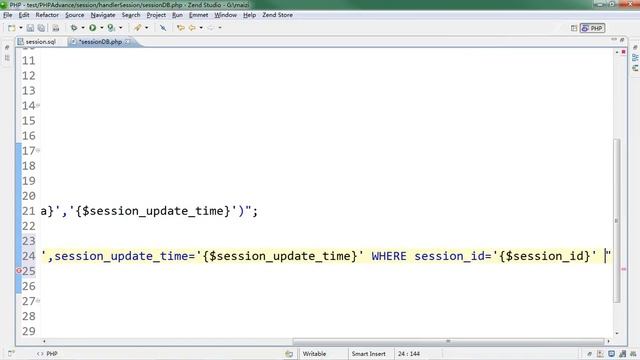
Task: Click line number 24 in the gutter
Action: [29, 256]
